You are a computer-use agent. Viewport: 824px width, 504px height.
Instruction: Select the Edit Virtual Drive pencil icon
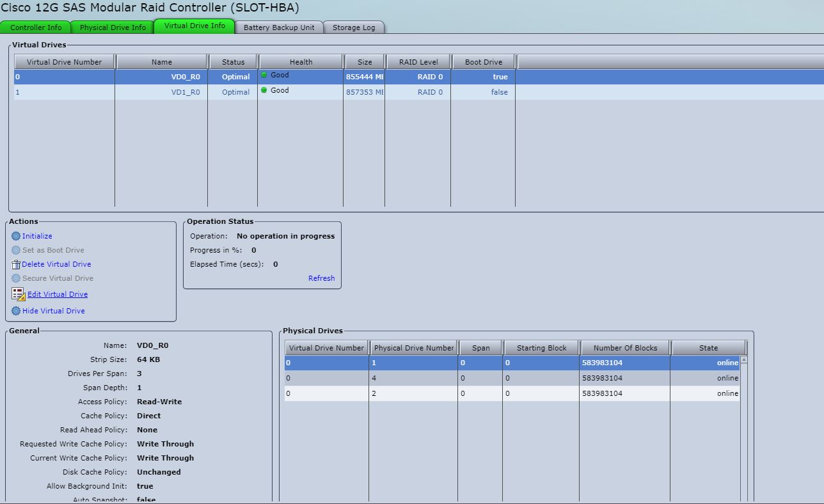point(18,294)
